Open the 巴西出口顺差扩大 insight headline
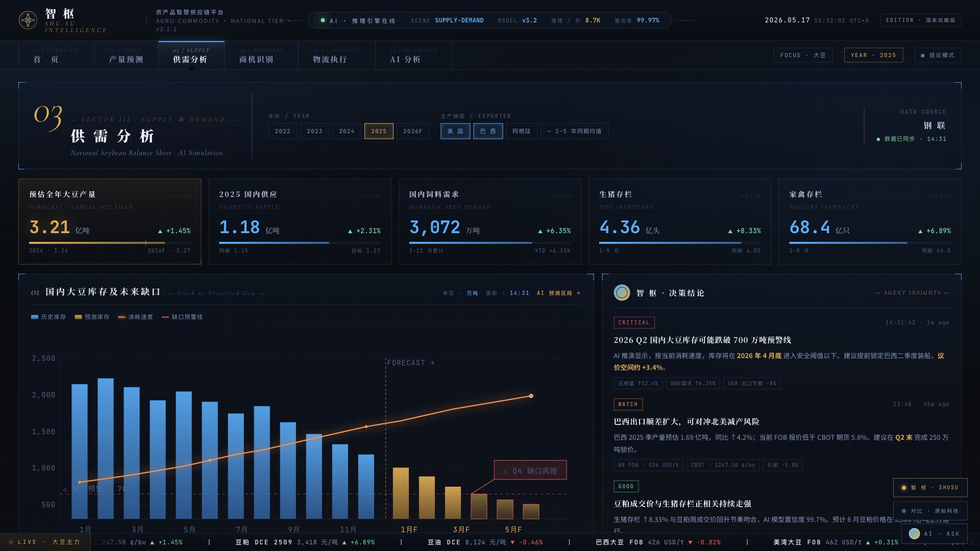Image resolution: width=980 pixels, height=551 pixels. pyautogui.click(x=687, y=422)
